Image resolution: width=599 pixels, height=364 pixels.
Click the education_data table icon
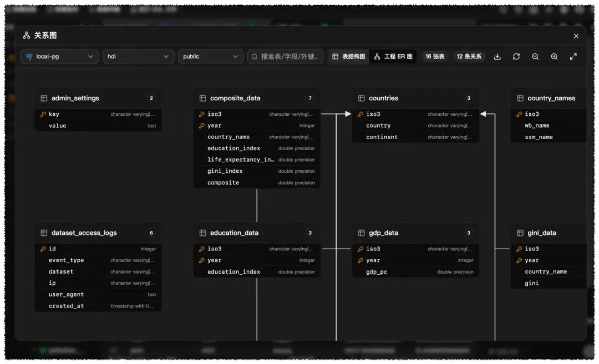click(x=202, y=233)
